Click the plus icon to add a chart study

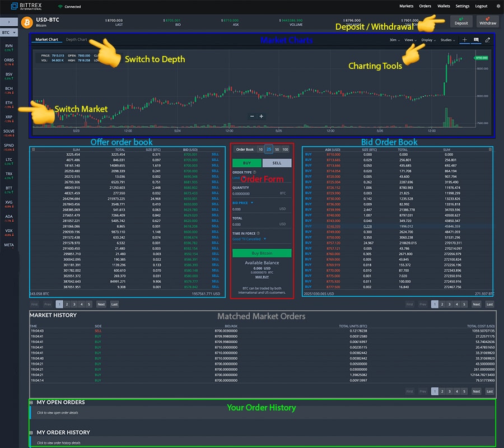465,40
